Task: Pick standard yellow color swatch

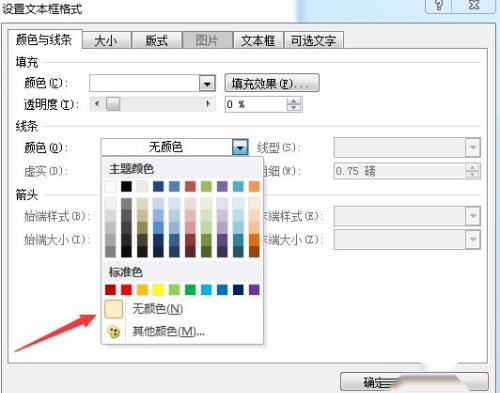Action: (158, 290)
